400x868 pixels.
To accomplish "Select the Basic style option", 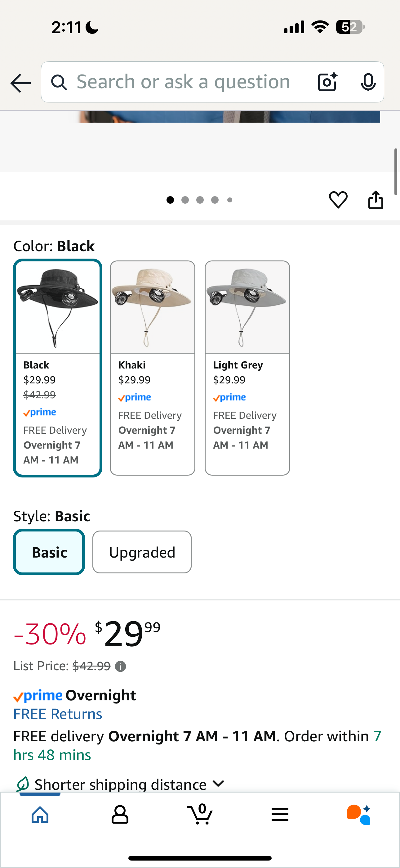I will tap(49, 552).
